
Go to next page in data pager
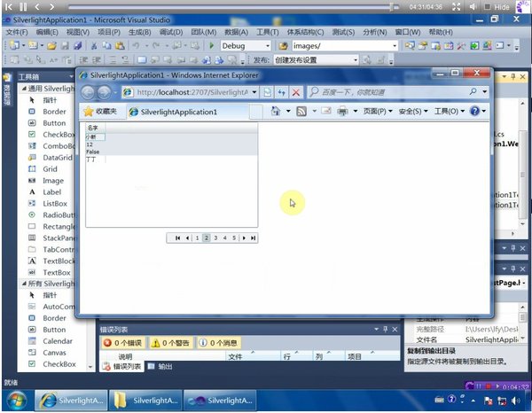pyautogui.click(x=244, y=238)
